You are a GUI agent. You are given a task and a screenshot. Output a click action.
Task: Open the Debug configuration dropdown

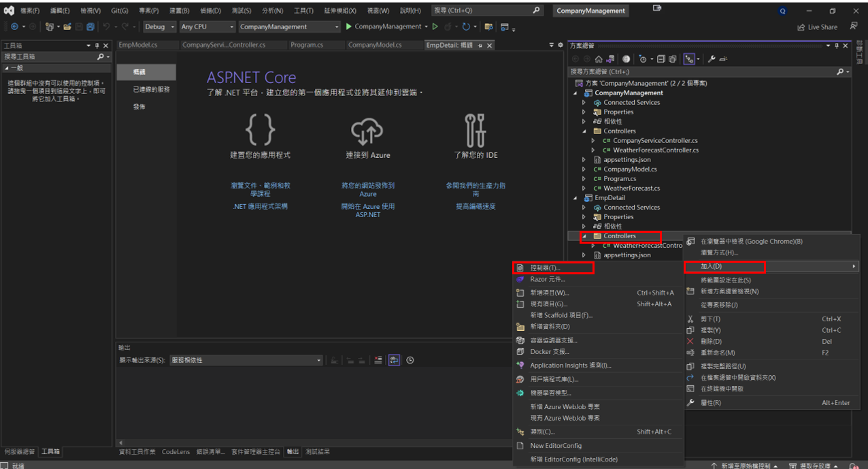point(160,27)
